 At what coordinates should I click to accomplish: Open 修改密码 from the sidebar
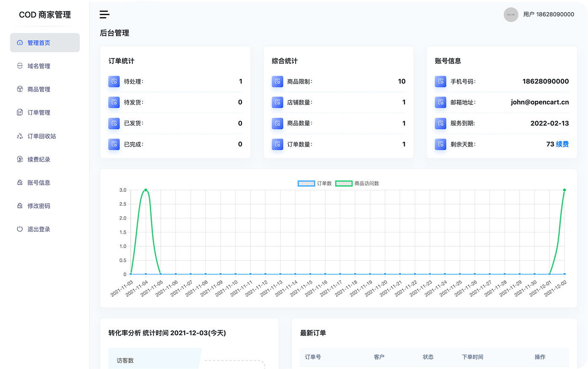39,206
